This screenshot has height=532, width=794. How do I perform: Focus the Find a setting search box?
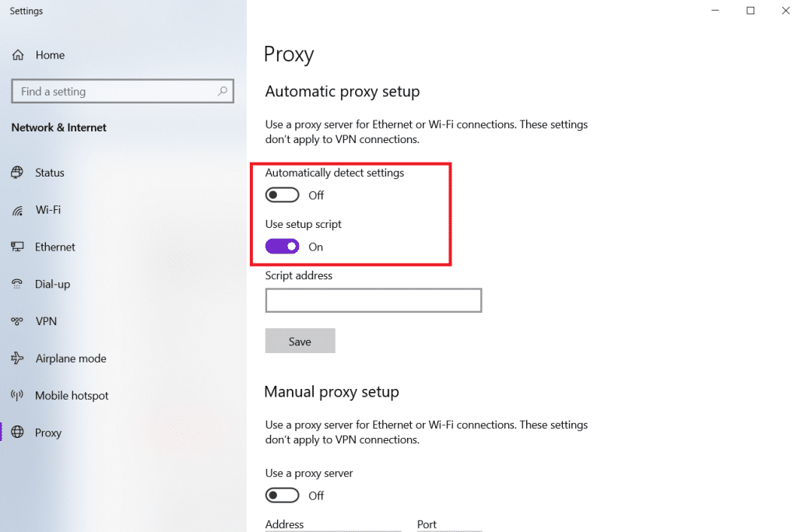pos(122,91)
